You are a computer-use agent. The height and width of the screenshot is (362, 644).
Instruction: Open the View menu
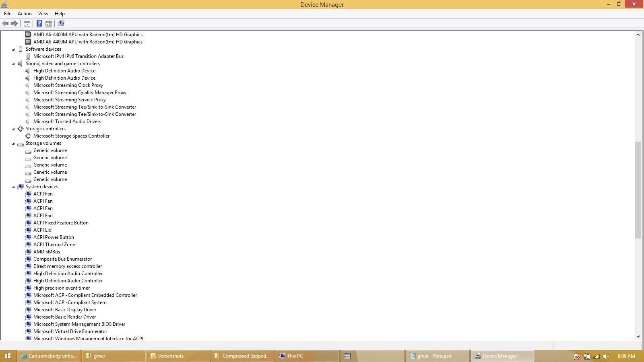coord(43,14)
